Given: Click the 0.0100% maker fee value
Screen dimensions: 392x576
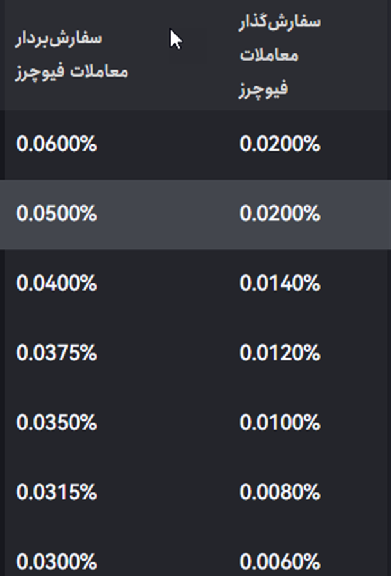Looking at the screenshot, I should click(279, 423).
